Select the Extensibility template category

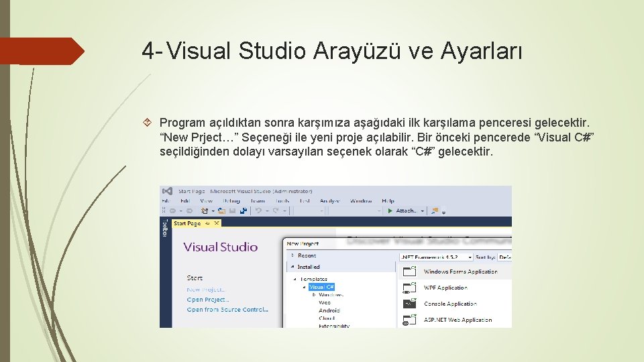pos(334,326)
